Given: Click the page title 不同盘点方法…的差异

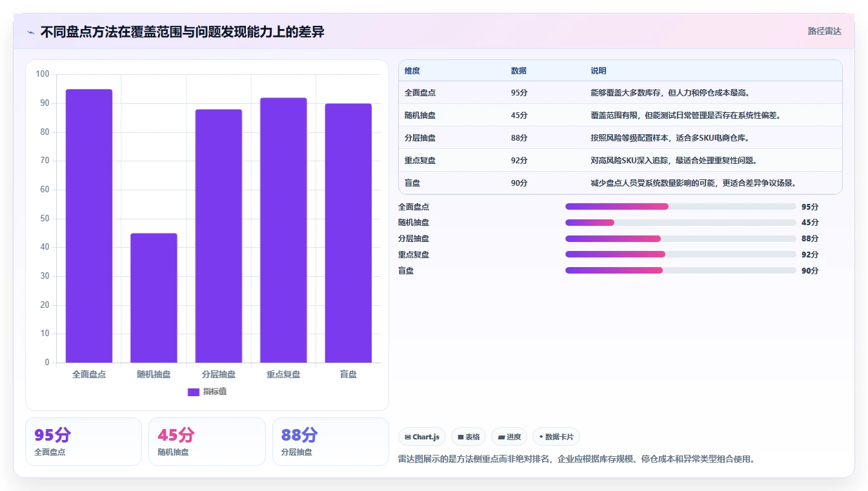Looking at the screenshot, I should click(x=182, y=32).
